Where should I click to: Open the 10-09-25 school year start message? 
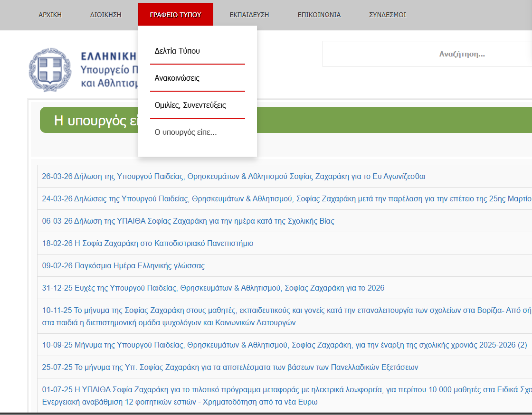point(284,345)
